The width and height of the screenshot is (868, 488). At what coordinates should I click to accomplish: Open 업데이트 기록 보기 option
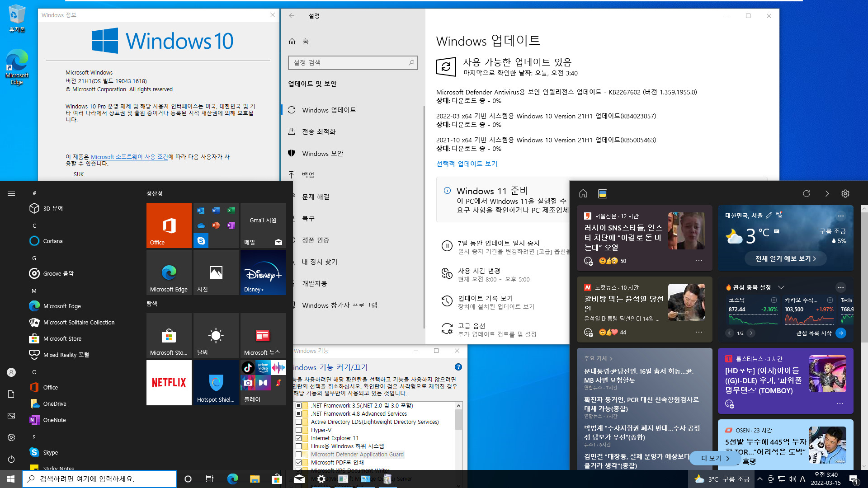(485, 298)
